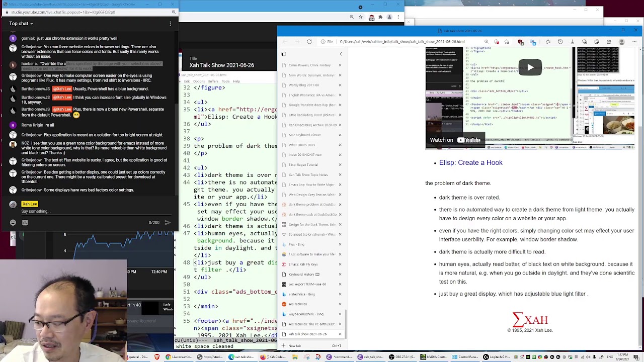Open the 'Watch on YouTube' link
The height and width of the screenshot is (362, 644).
(x=455, y=140)
